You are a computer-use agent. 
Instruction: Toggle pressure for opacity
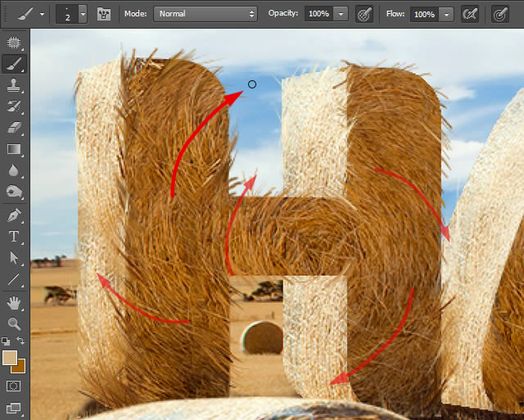[x=364, y=15]
